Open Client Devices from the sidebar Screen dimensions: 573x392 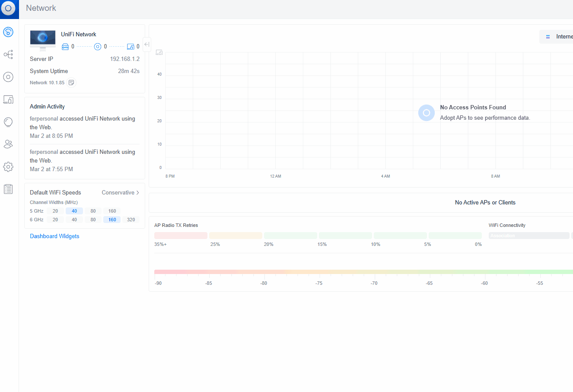[8, 99]
